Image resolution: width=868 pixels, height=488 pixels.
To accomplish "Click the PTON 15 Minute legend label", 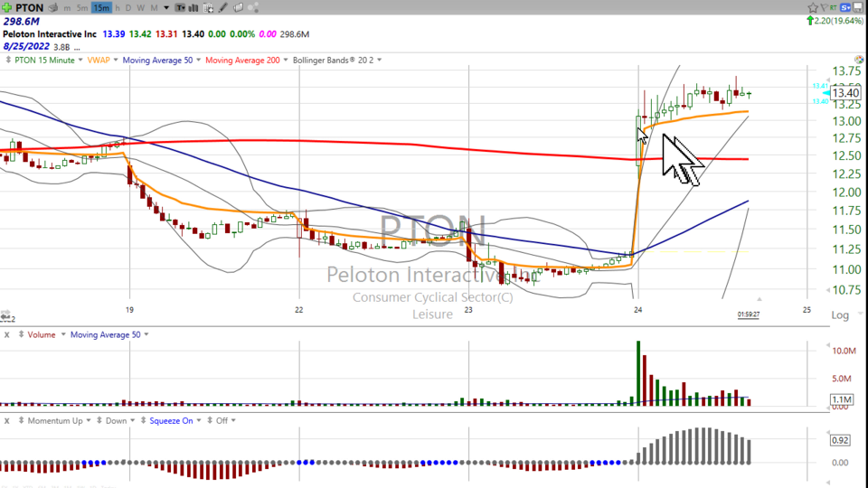I will 45,60.
